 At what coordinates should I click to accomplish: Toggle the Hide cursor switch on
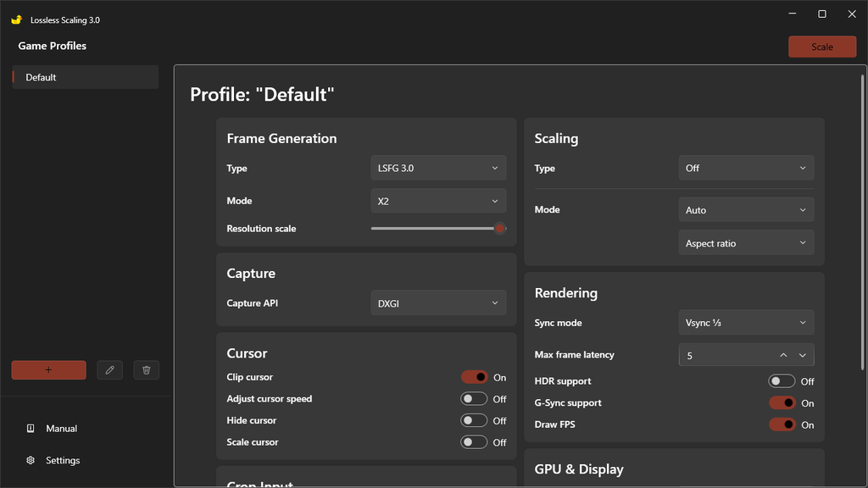474,420
